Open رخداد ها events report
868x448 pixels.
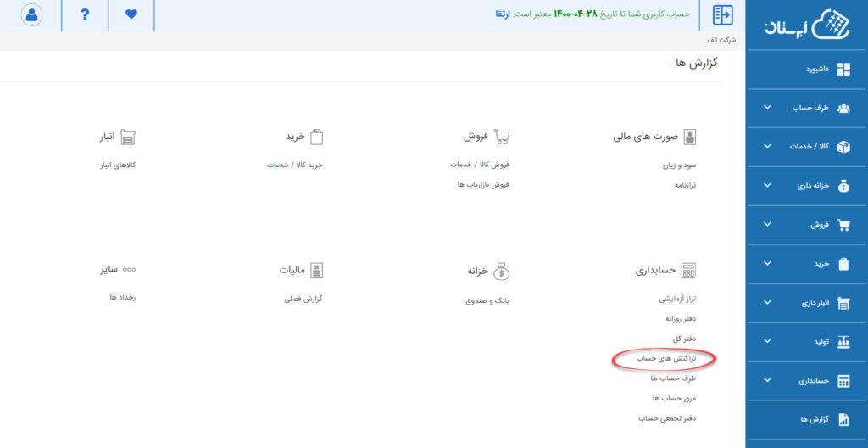coord(123,297)
